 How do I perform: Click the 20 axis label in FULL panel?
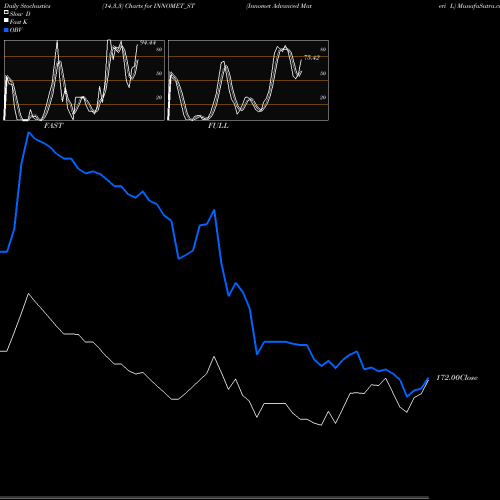point(323,97)
